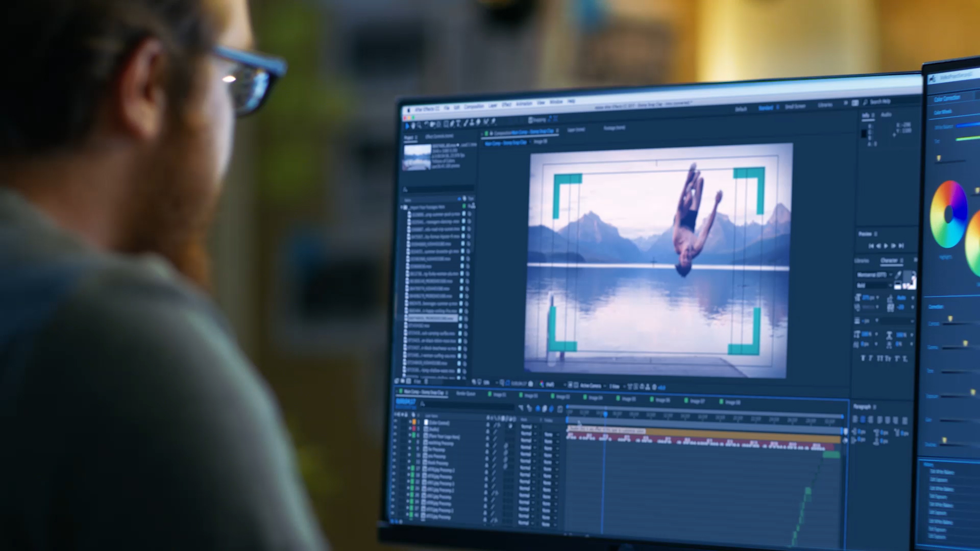Open the font family dropdown in Character panel
This screenshot has height=551, width=980.
[x=875, y=275]
